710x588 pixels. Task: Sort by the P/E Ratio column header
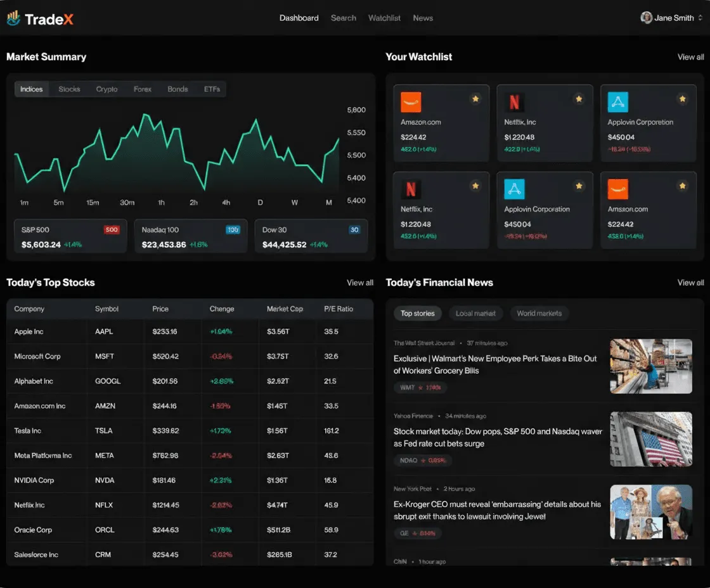(339, 309)
